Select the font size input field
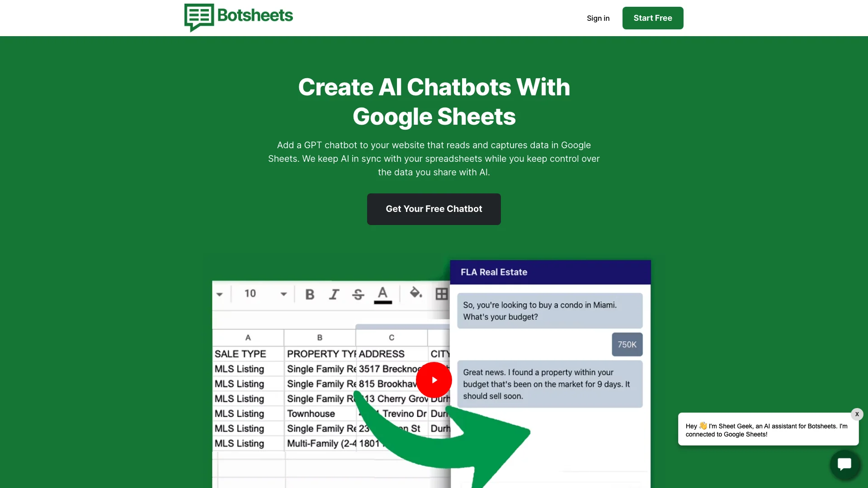 250,293
